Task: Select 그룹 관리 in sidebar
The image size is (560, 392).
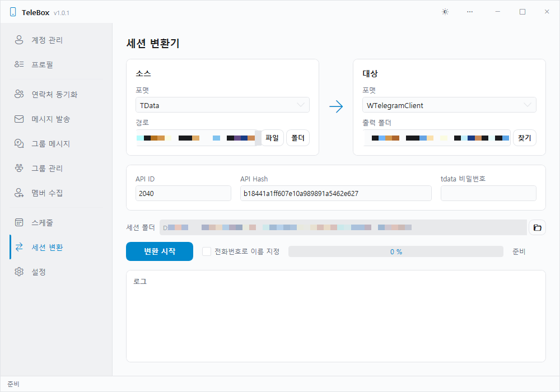Action: (x=57, y=168)
